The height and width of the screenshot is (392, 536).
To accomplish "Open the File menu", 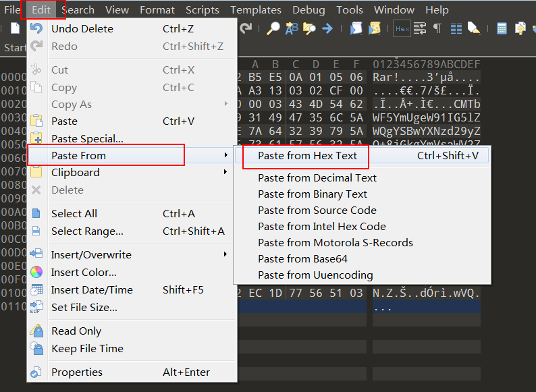I will coord(13,10).
